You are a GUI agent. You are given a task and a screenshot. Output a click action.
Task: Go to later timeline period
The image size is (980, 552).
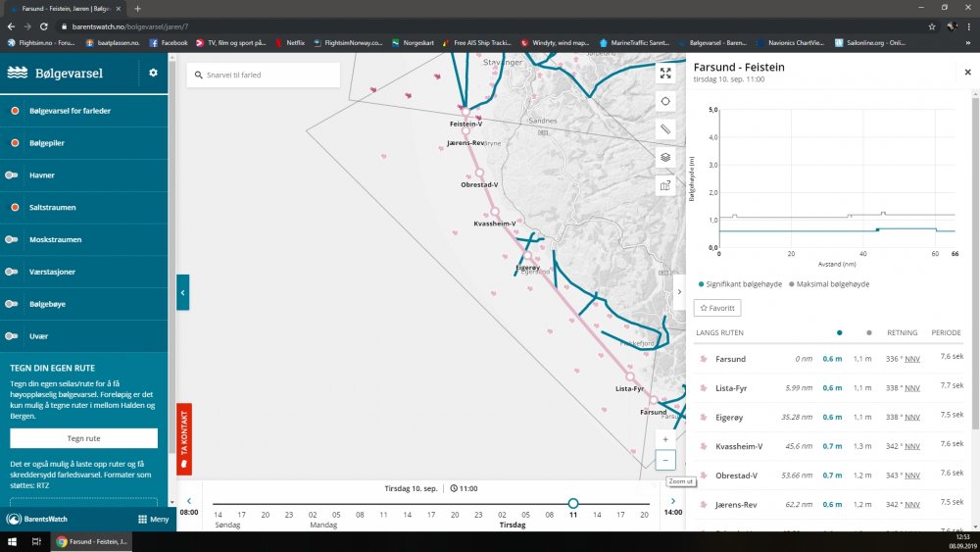click(x=673, y=501)
